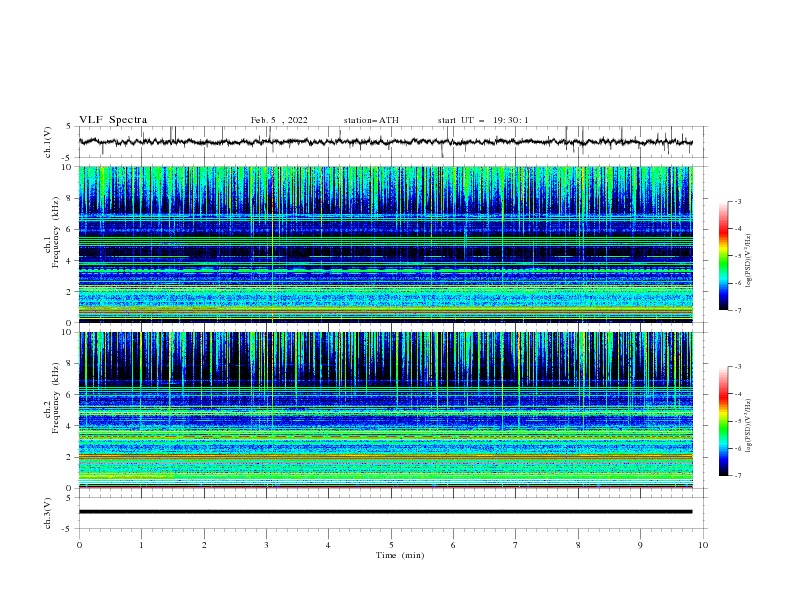Click the "station=ATH" header label

[371, 120]
